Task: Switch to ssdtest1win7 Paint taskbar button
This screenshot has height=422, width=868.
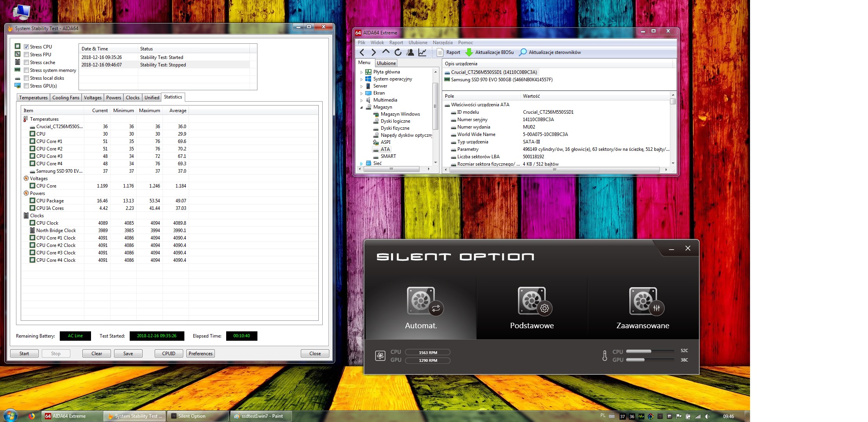Action: (x=261, y=416)
